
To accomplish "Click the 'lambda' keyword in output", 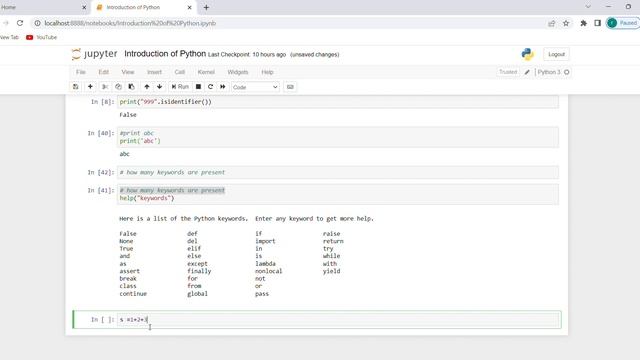I will [265, 264].
